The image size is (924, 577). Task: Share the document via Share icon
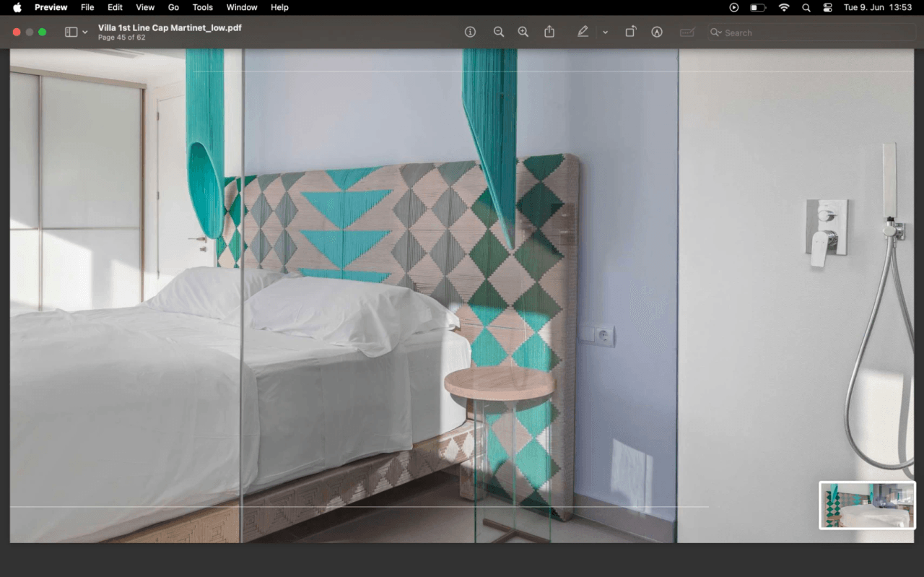point(549,32)
